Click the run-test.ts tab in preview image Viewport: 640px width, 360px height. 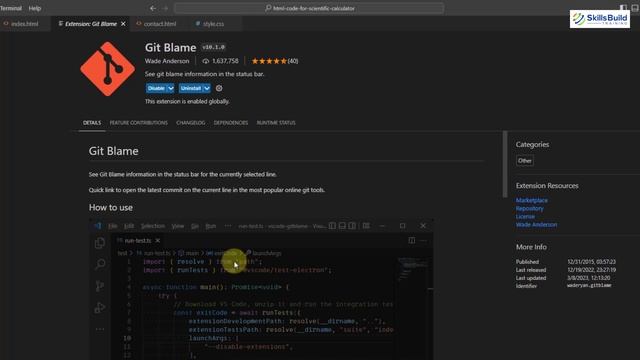(138, 241)
